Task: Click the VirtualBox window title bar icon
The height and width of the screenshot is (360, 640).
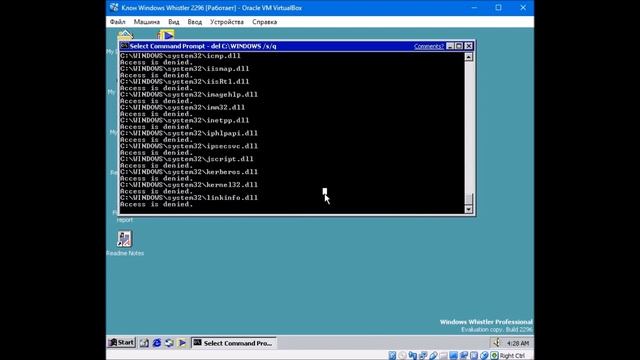Action: (x=114, y=8)
